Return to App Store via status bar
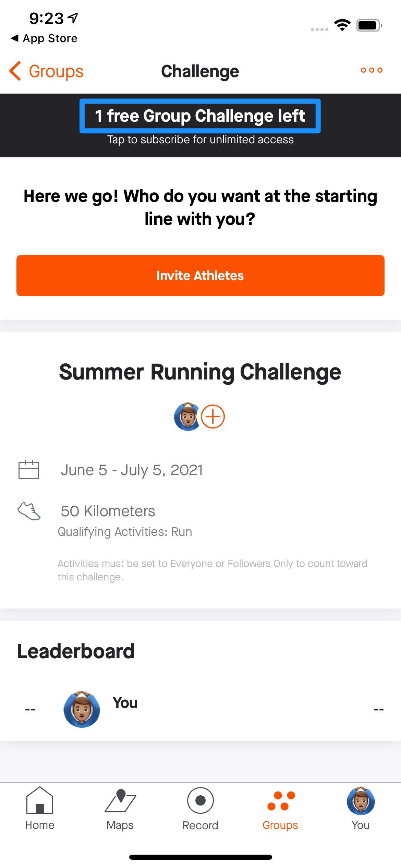The width and height of the screenshot is (401, 868). [x=45, y=38]
